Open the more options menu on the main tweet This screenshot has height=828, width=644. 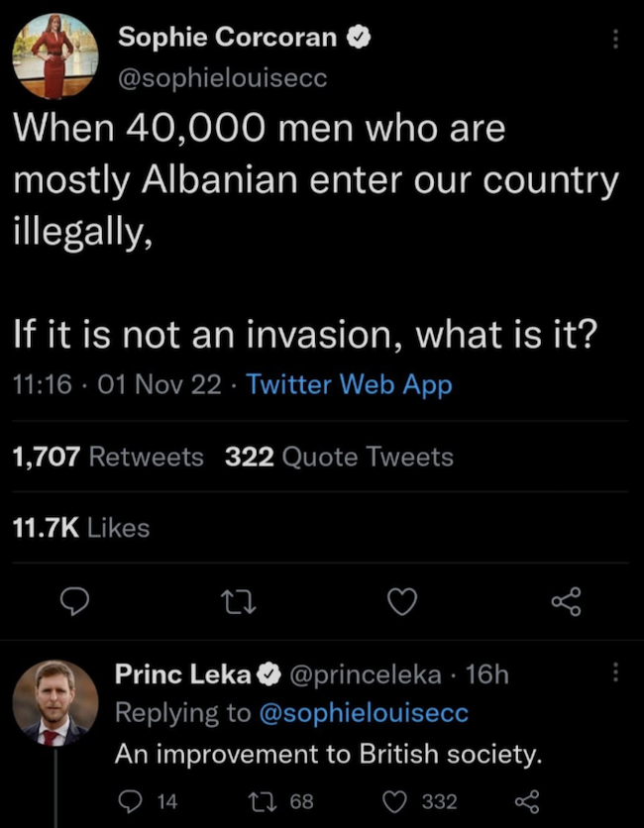[x=614, y=40]
